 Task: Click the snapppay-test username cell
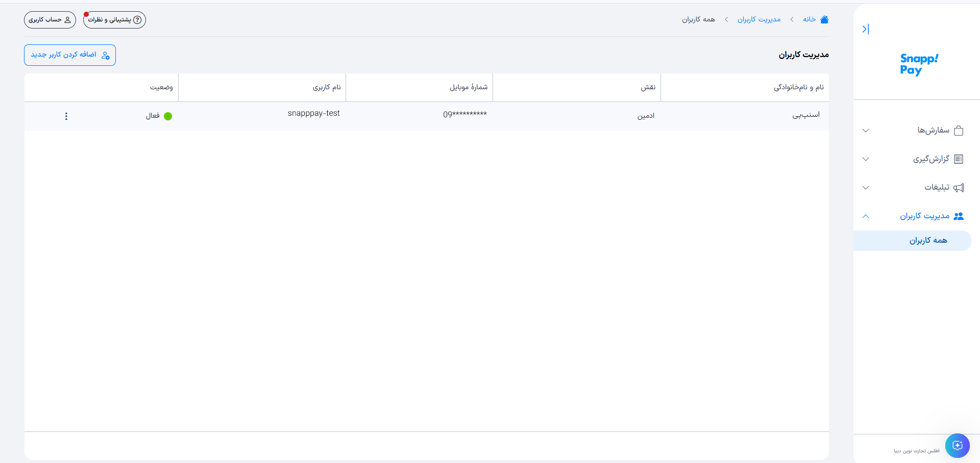coord(314,113)
